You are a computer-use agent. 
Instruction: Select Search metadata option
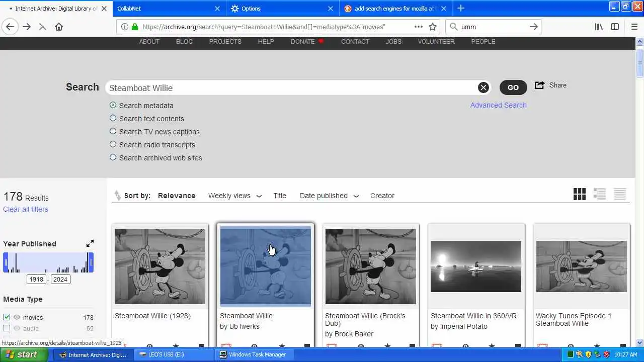pos(113,105)
